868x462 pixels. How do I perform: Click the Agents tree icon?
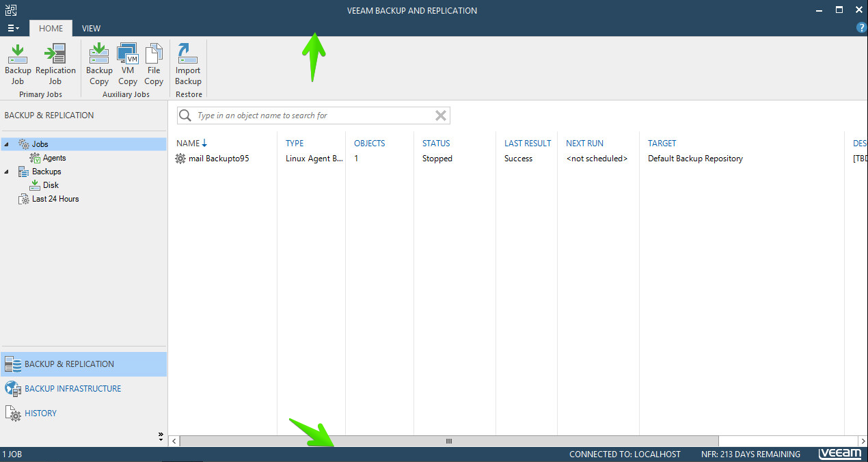36,158
